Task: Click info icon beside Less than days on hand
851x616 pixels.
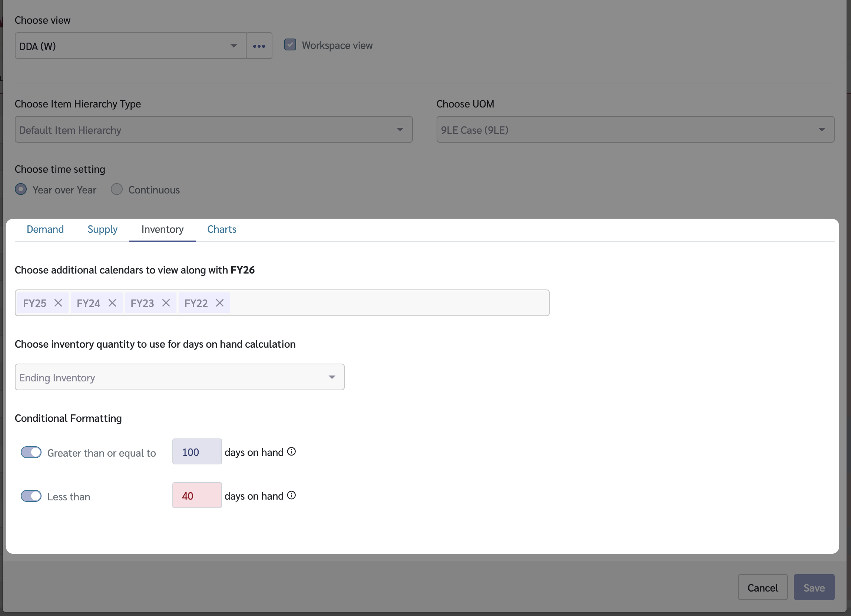Action: pos(292,496)
